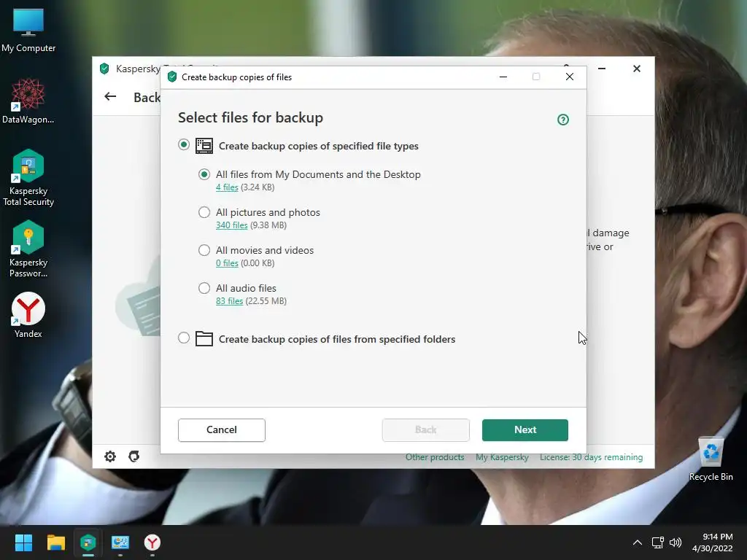
Task: Click the Kaspersky taskbar icon
Action: click(x=88, y=542)
